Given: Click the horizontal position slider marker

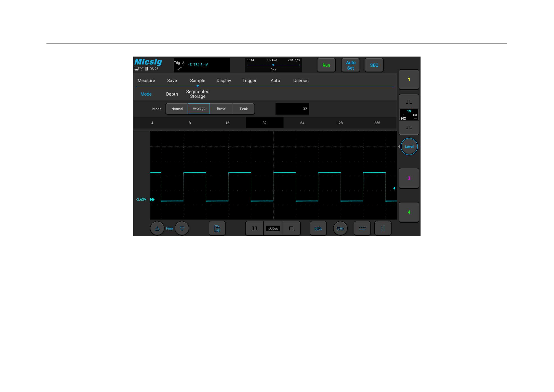Looking at the screenshot, I should click(273, 65).
